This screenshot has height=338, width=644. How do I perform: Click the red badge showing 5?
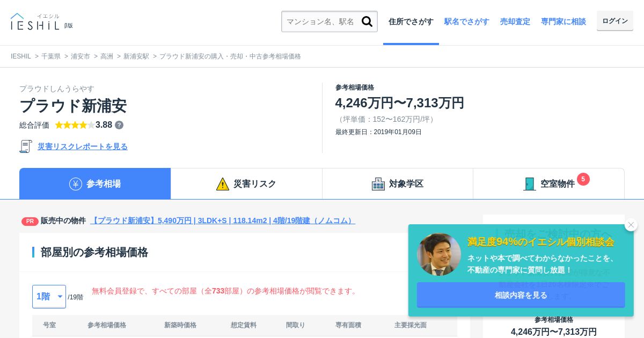[583, 179]
